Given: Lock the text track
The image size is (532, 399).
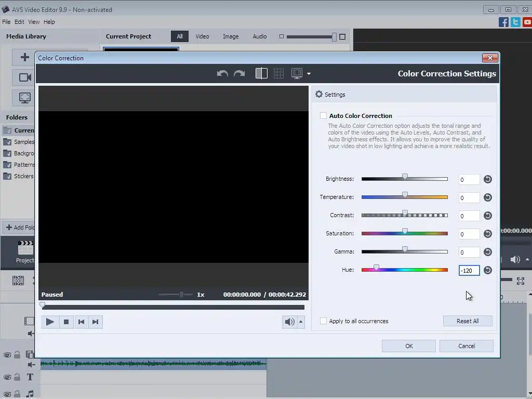Looking at the screenshot, I should (x=17, y=377).
